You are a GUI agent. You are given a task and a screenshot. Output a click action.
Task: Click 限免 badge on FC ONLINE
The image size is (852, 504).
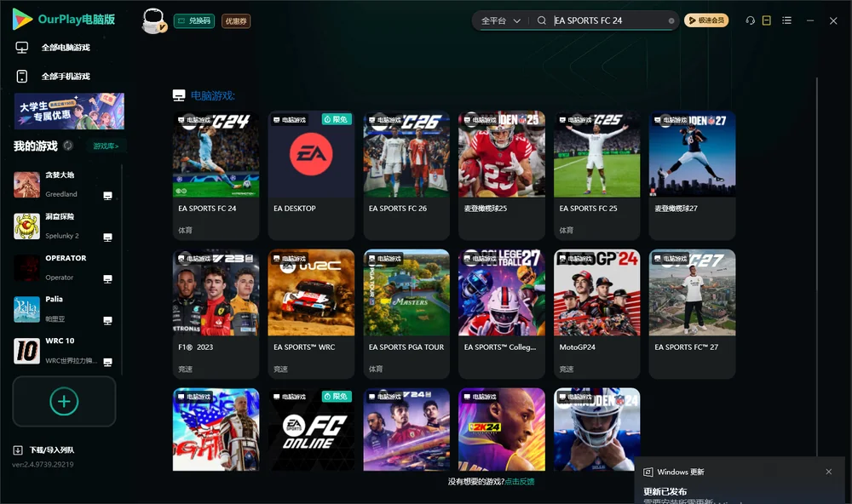[x=337, y=397]
